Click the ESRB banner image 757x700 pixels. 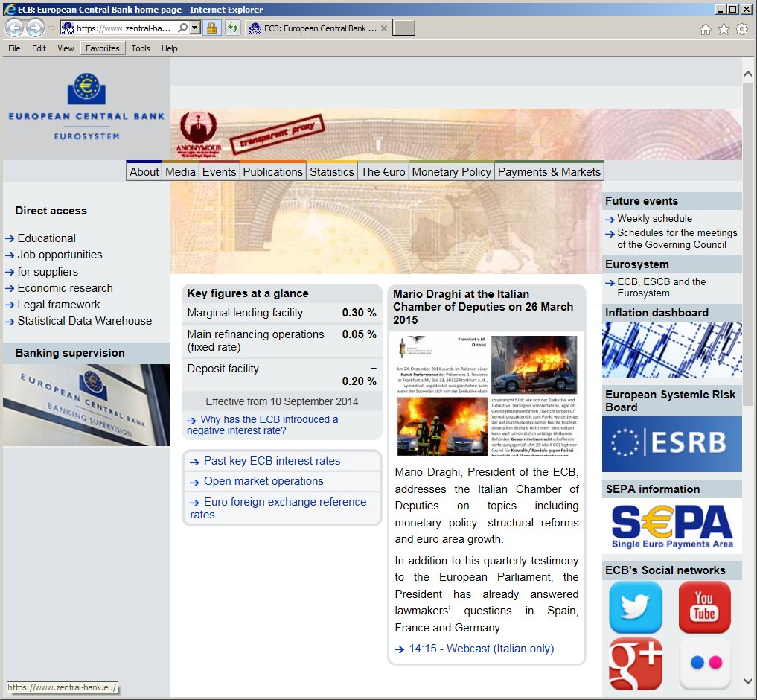click(671, 444)
